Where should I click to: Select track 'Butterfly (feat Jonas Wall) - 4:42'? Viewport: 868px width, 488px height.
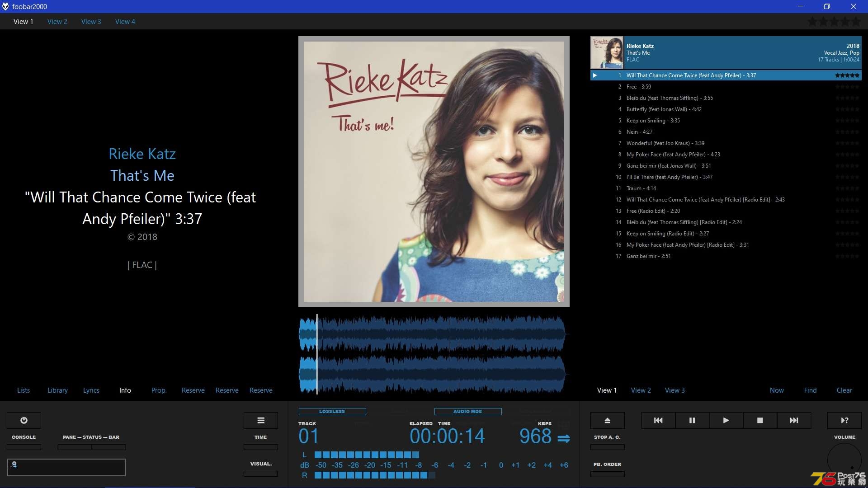point(726,109)
